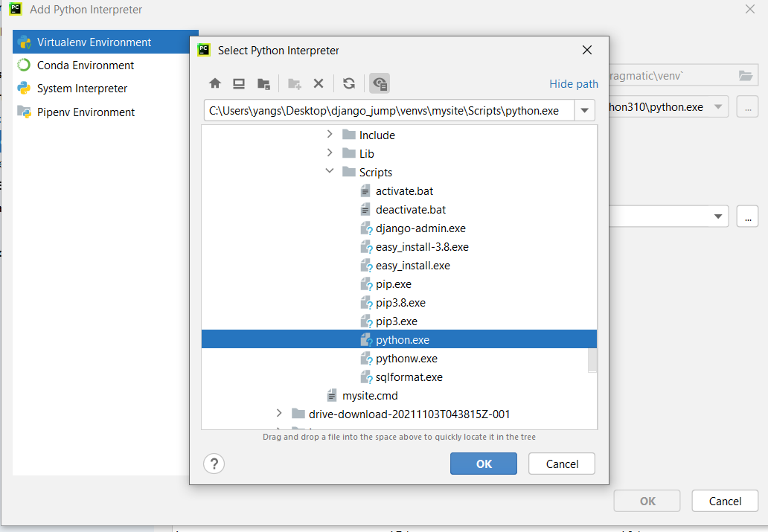The image size is (768, 532).
Task: Go to project directory icon
Action: [263, 84]
